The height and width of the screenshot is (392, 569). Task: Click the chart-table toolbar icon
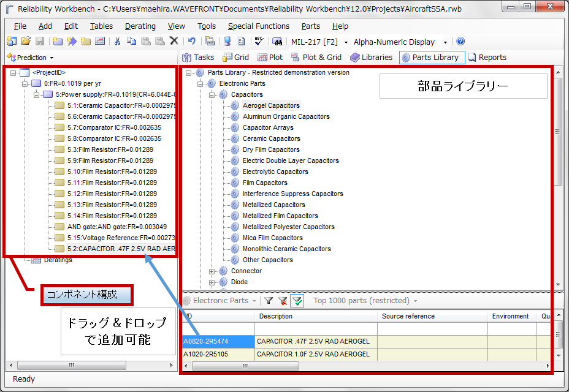[100, 41]
